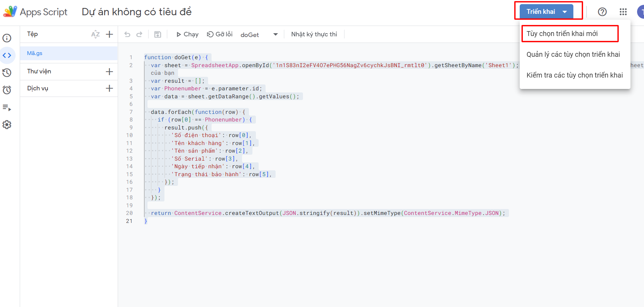Click the account avatar in the corner
The height and width of the screenshot is (307, 644).
[641, 12]
